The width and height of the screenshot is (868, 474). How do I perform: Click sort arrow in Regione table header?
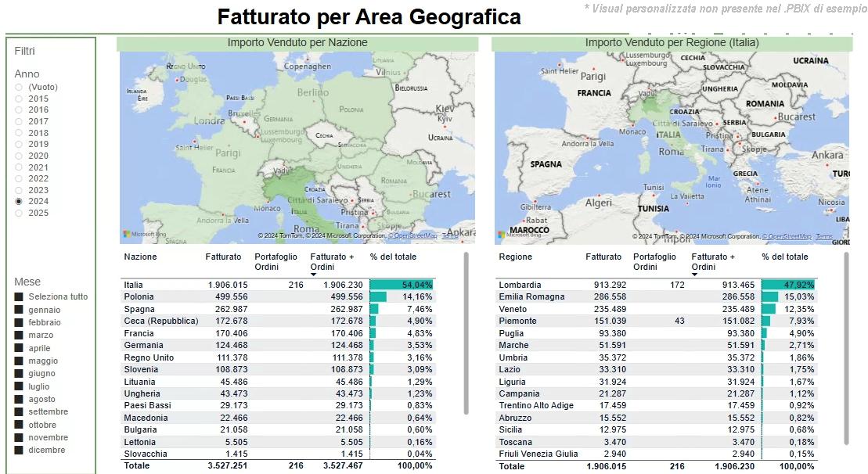pyautogui.click(x=695, y=275)
